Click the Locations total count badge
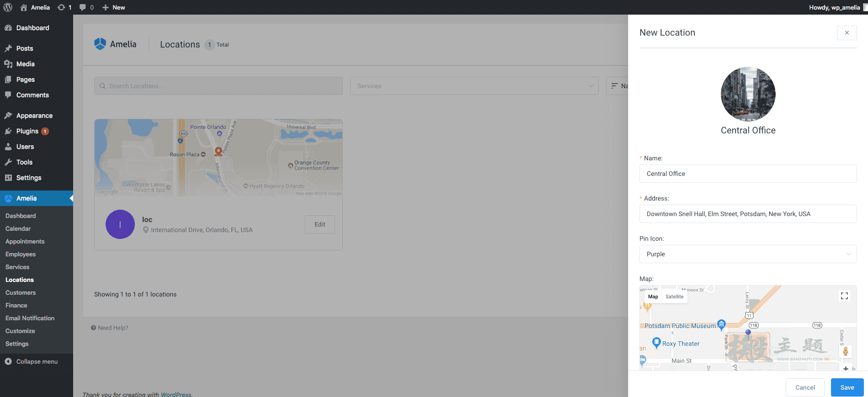 (x=209, y=45)
